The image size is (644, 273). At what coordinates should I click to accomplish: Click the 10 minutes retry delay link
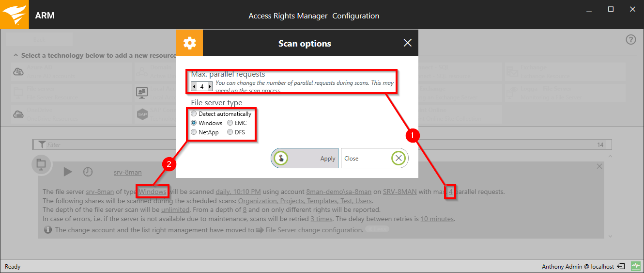pos(437,219)
